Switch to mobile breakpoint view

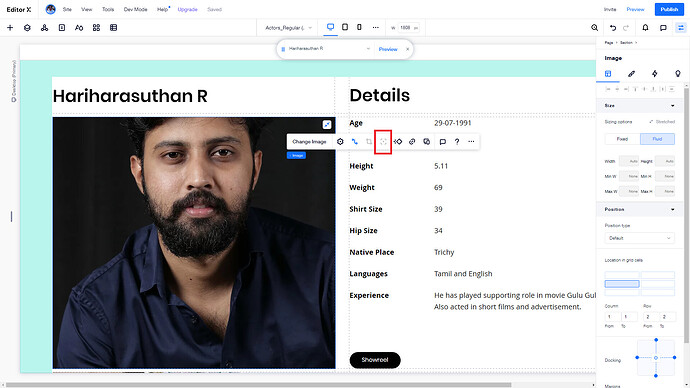[359, 27]
